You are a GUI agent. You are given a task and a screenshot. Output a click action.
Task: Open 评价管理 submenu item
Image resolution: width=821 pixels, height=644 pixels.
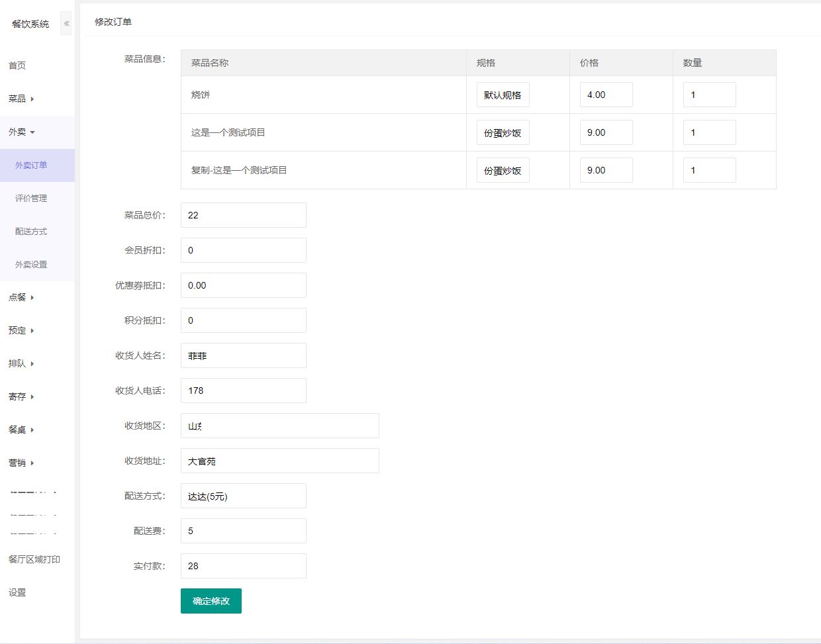click(31, 198)
